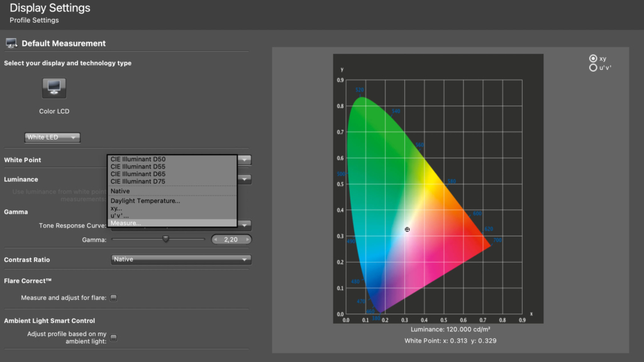Viewport: 644px width, 362px height.
Task: Enable adjust profile based on ambient light
Action: 114,337
